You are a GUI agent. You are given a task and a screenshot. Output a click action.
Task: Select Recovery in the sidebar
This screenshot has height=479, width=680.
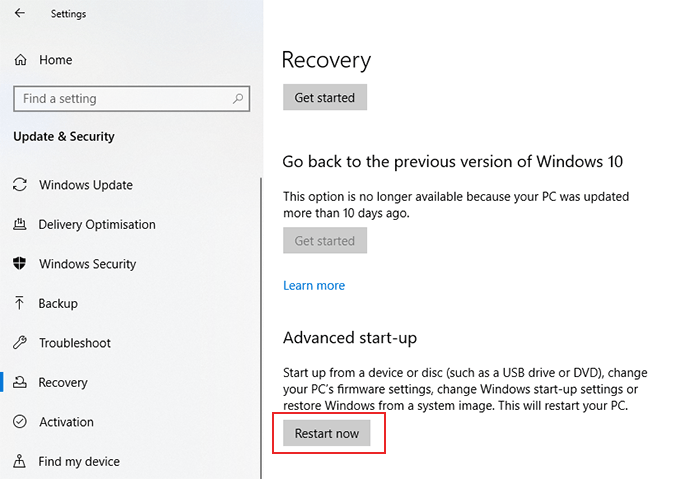pos(63,383)
